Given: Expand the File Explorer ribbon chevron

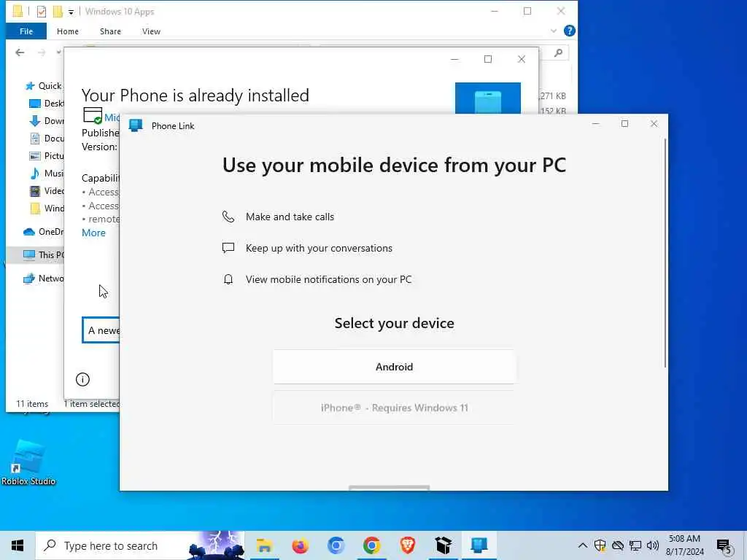Looking at the screenshot, I should pyautogui.click(x=554, y=31).
